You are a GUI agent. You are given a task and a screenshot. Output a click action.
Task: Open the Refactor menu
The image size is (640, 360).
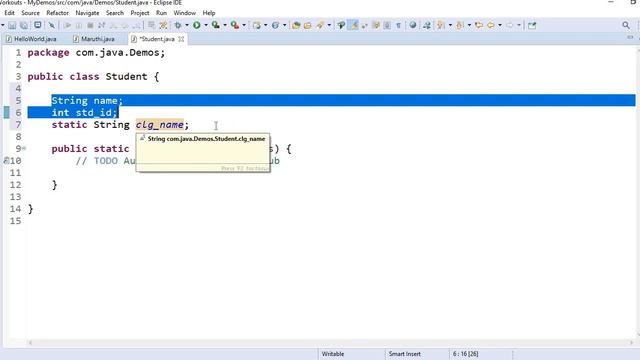[x=58, y=13]
